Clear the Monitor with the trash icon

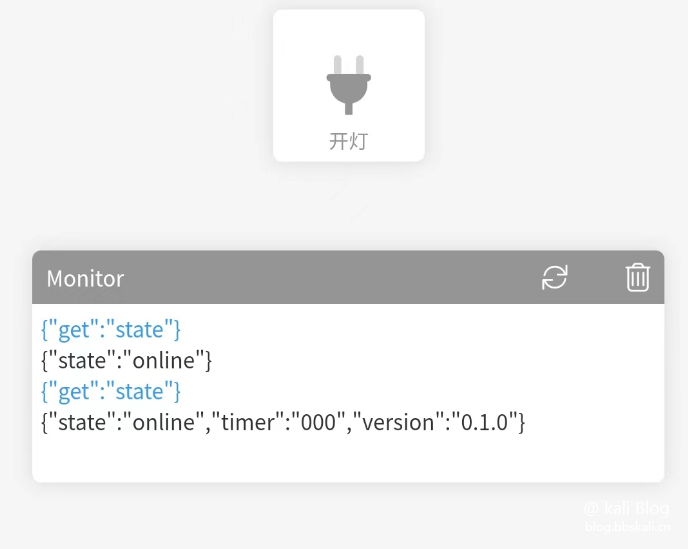click(x=638, y=277)
